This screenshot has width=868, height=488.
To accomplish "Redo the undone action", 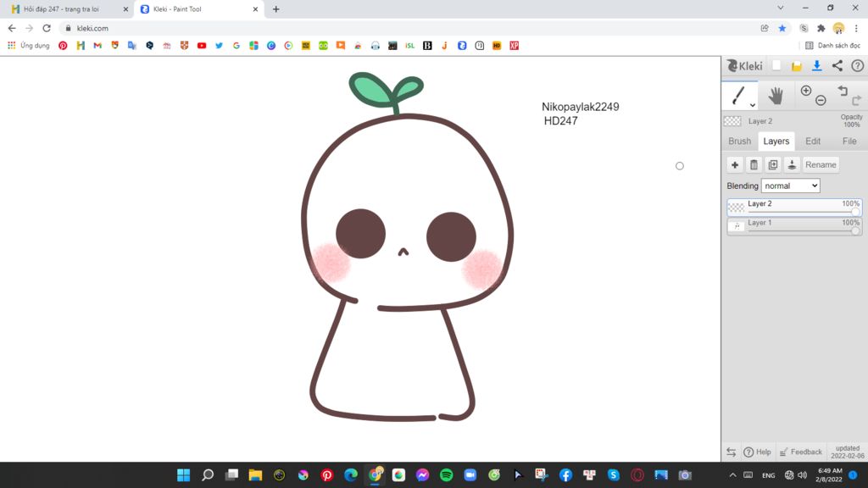I will [x=856, y=100].
